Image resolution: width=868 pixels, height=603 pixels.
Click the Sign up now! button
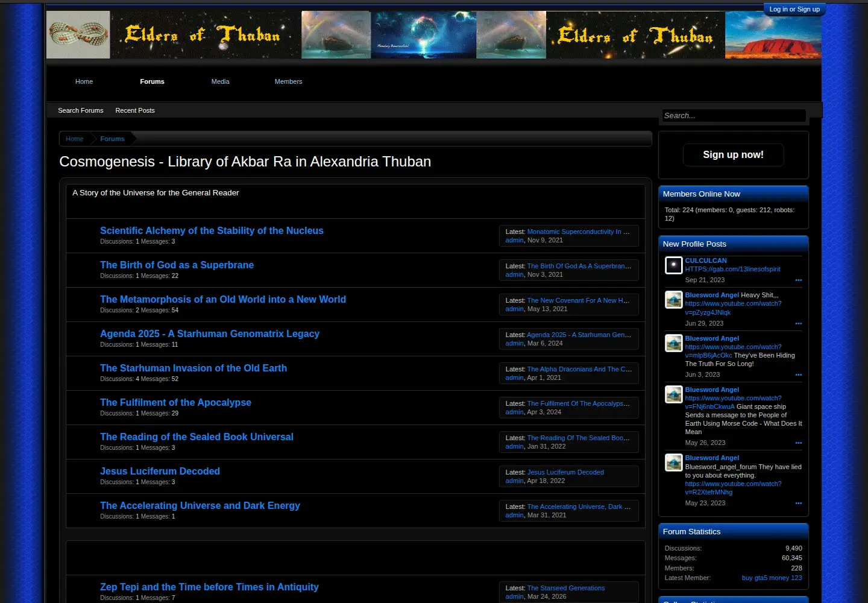click(733, 154)
